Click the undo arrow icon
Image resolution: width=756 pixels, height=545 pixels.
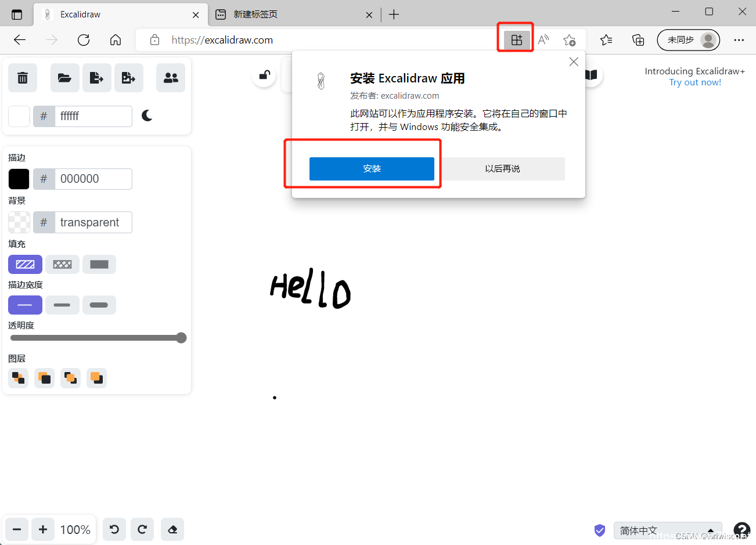point(114,529)
